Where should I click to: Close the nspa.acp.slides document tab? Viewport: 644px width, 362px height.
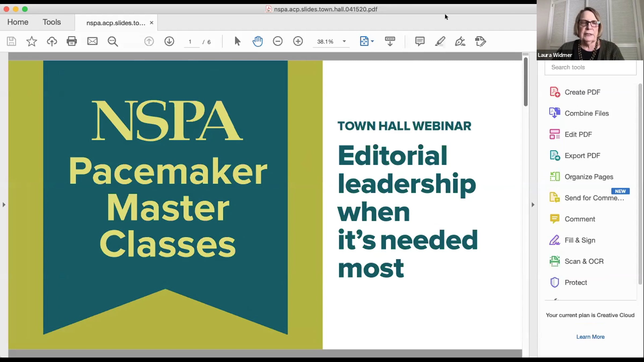(x=152, y=23)
